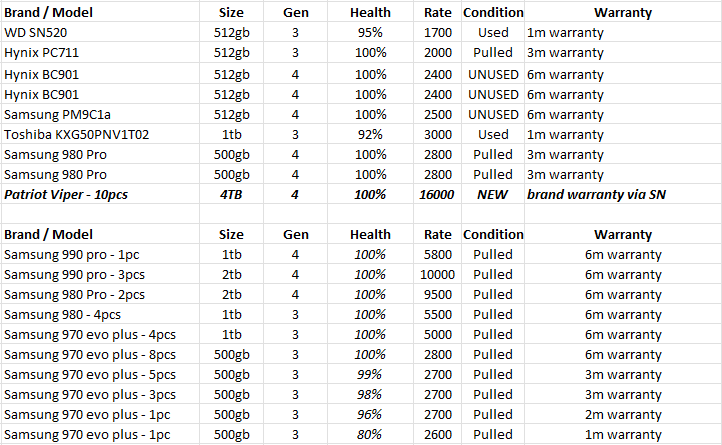
Task: Click the Samsung 980 Pro - 2pcs cell
Action: click(100, 294)
